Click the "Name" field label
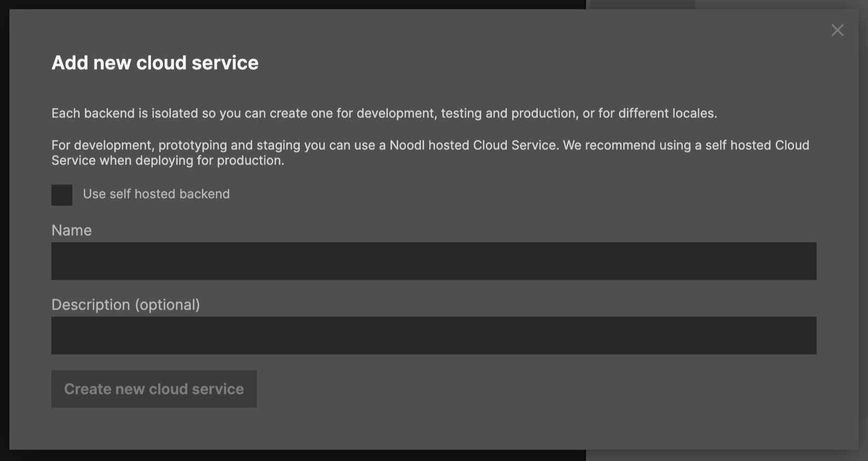 click(x=72, y=230)
